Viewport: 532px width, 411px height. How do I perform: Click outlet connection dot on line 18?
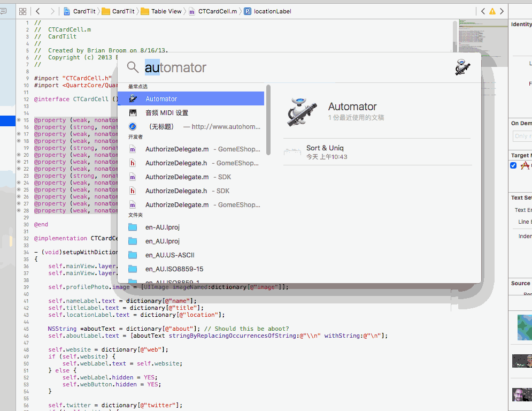click(x=19, y=141)
